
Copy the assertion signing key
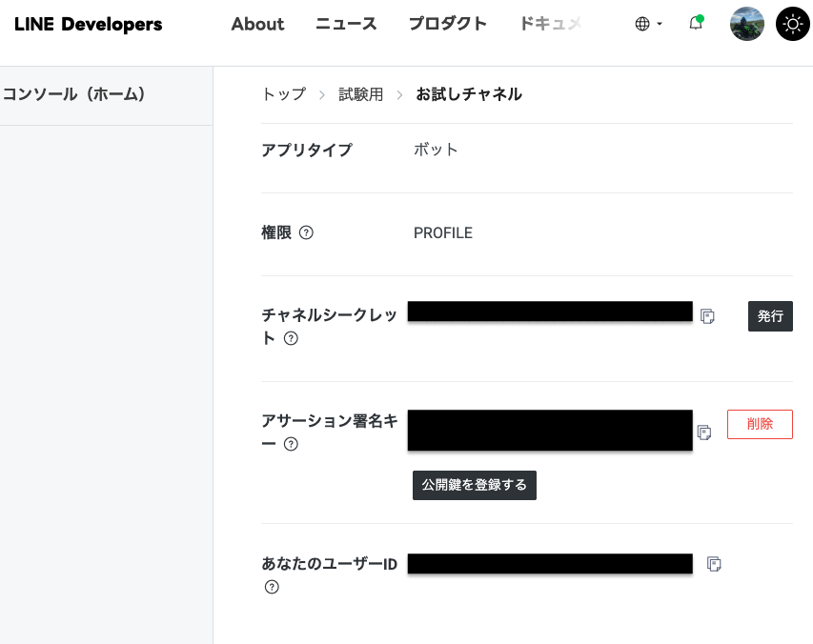tap(704, 433)
